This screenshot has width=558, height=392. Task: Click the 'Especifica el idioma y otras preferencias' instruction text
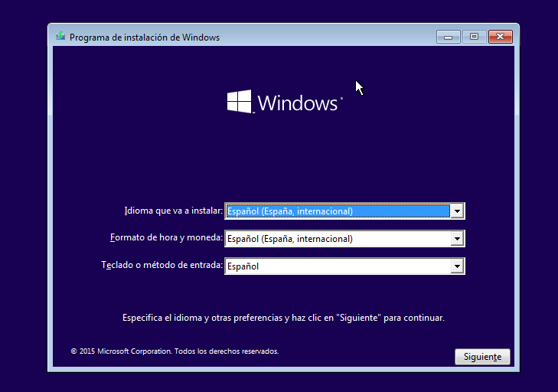click(x=283, y=318)
